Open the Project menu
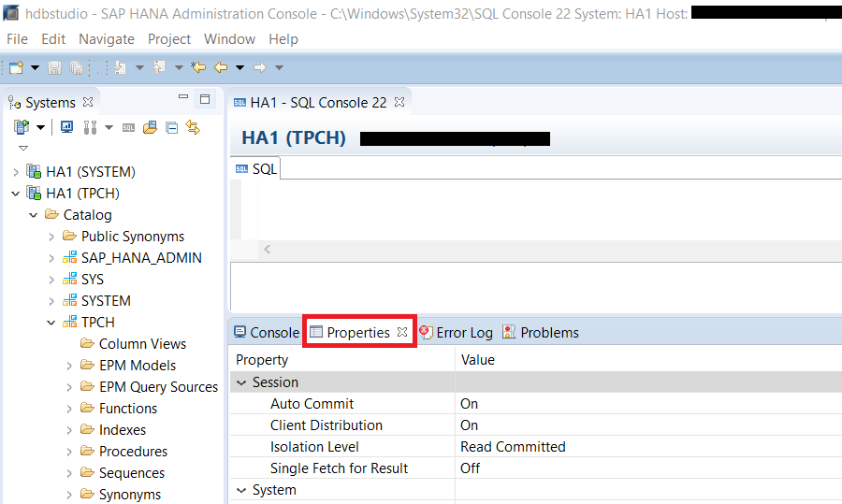Screen dimensions: 842x504 click(x=169, y=39)
